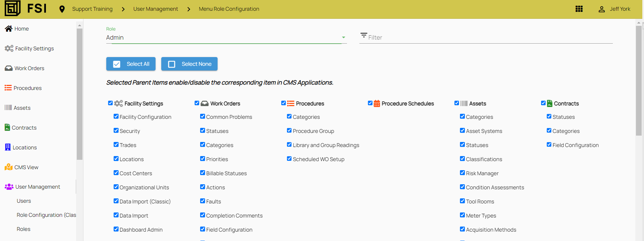Uncheck the Security checkbox
The width and height of the screenshot is (644, 241).
pos(116,131)
